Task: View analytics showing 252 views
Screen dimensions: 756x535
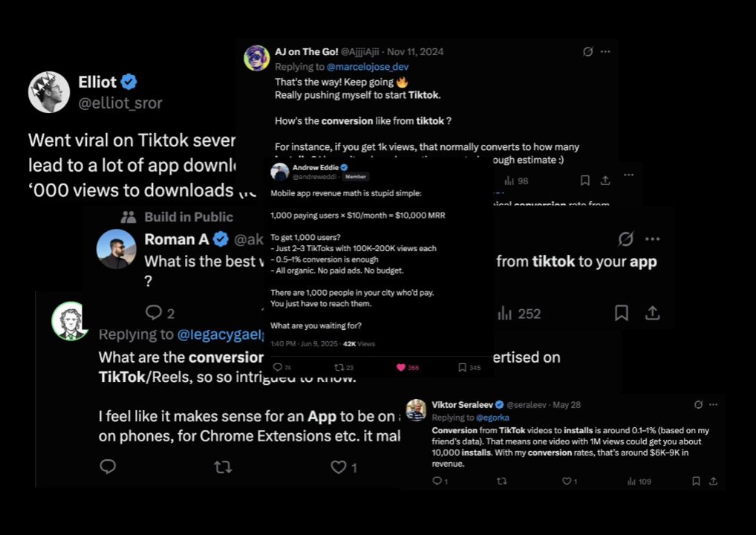Action: pyautogui.click(x=519, y=314)
